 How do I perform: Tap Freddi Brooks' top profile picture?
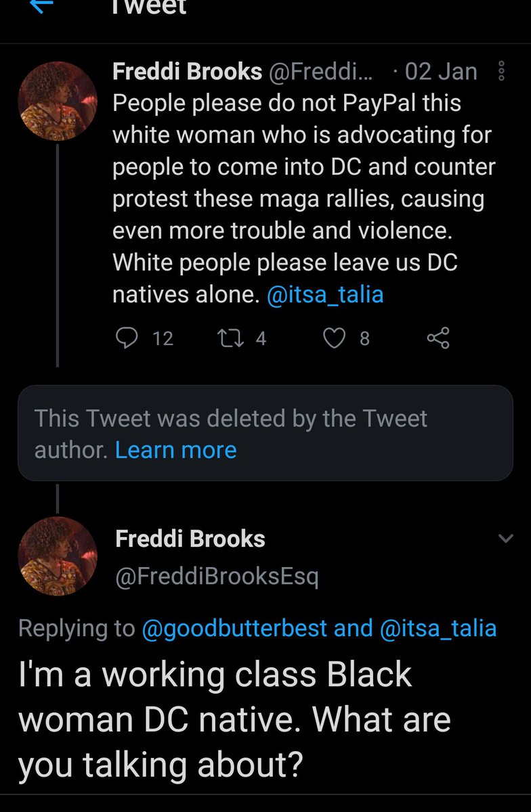click(x=57, y=101)
